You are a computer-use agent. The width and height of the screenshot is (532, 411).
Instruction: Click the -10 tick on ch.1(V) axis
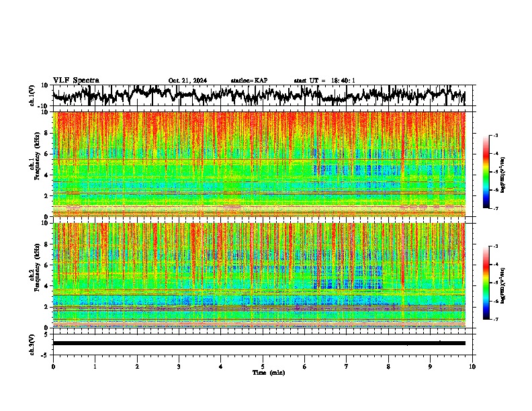[x=43, y=106]
